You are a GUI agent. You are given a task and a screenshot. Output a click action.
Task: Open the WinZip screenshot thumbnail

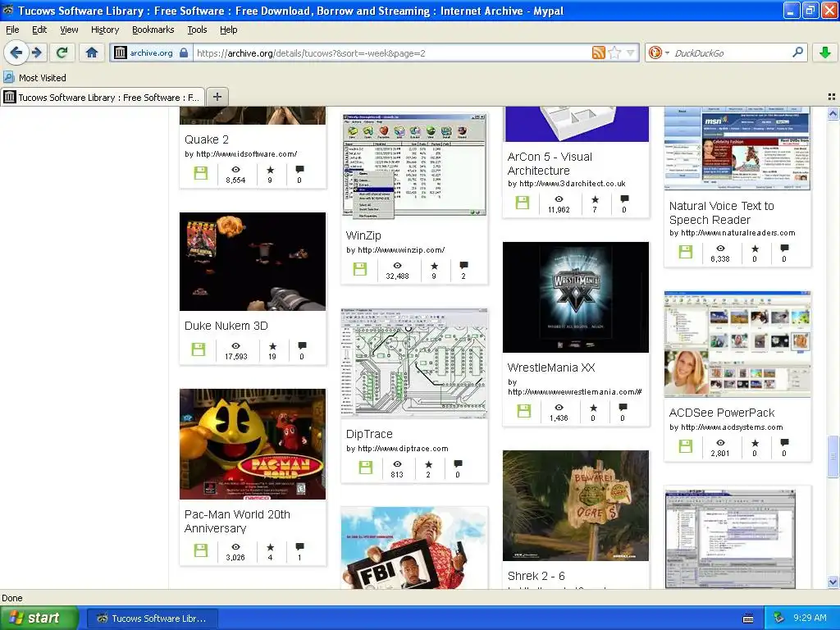pyautogui.click(x=414, y=164)
